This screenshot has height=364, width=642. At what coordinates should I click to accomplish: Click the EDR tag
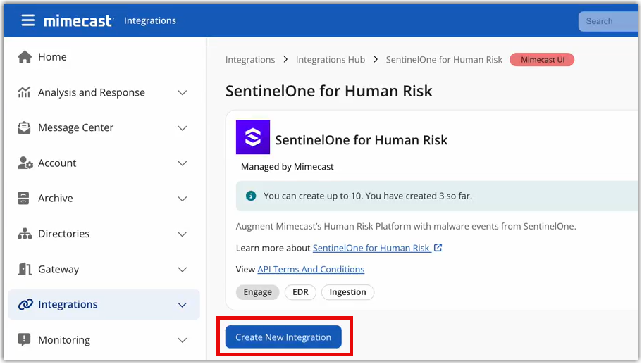click(300, 292)
